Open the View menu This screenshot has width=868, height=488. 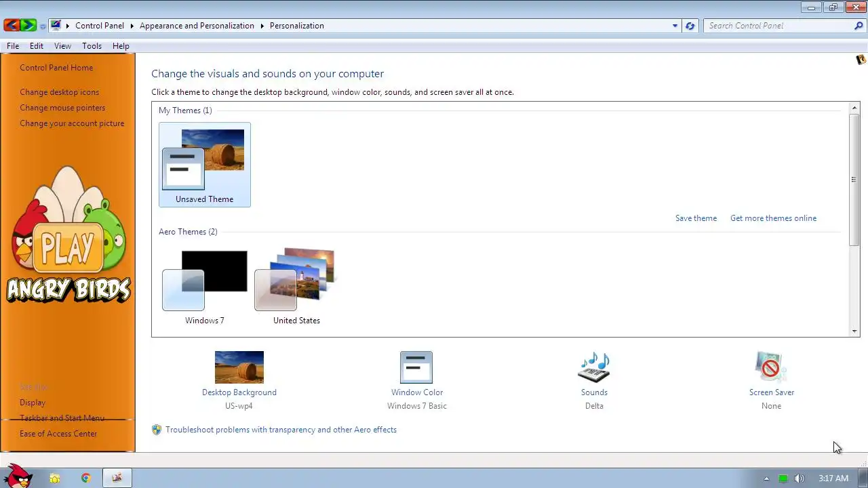click(62, 46)
